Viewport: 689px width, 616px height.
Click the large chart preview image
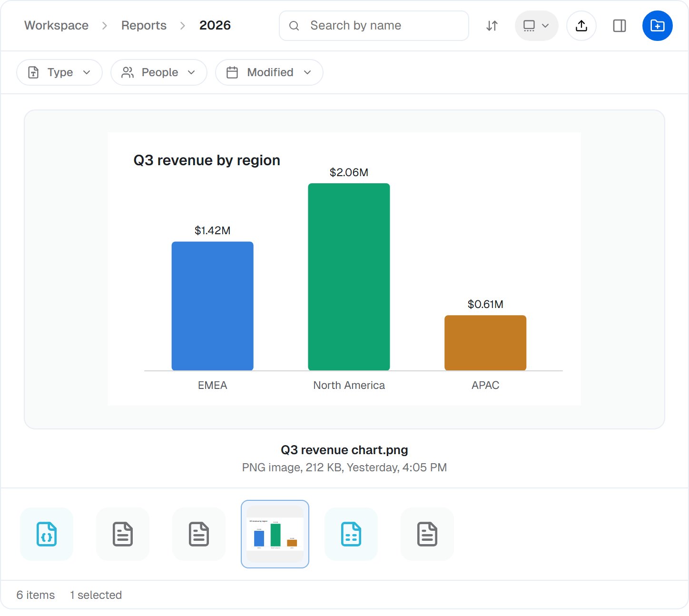tap(344, 269)
